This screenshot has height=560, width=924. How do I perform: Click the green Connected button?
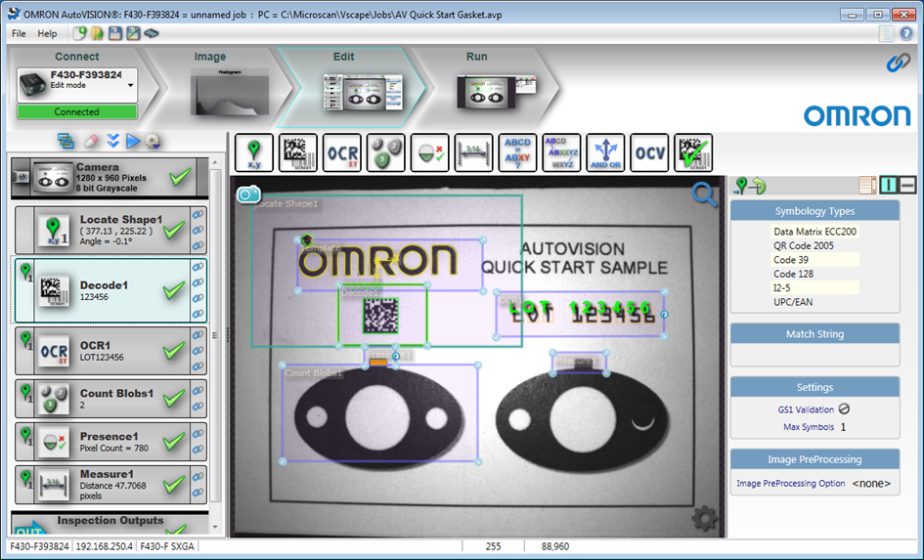(76, 112)
